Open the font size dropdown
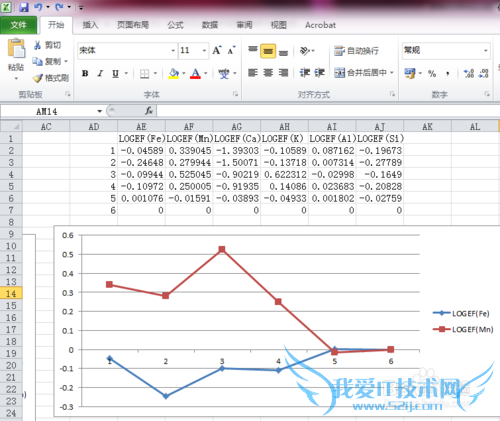This screenshot has height=421, width=500. pyautogui.click(x=204, y=51)
